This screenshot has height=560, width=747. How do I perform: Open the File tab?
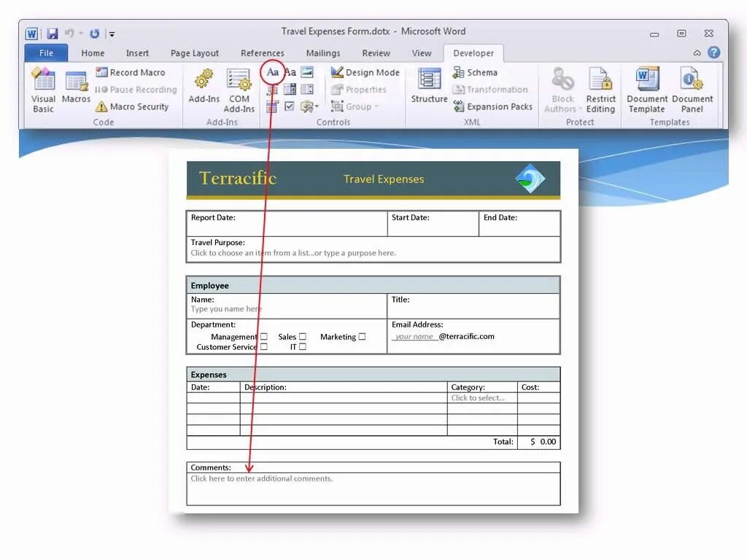pos(46,52)
